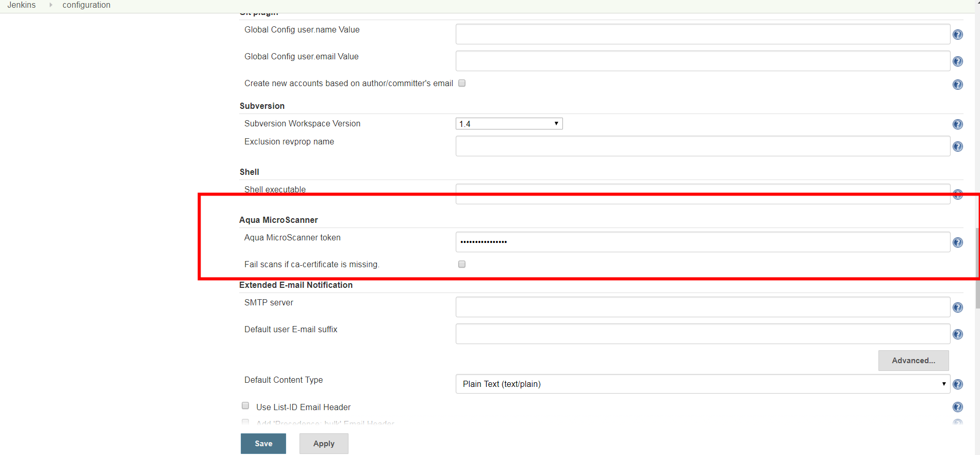Viewport: 980px width, 455px height.
Task: Focus the Global Config user.name Value field
Action: 703,34
